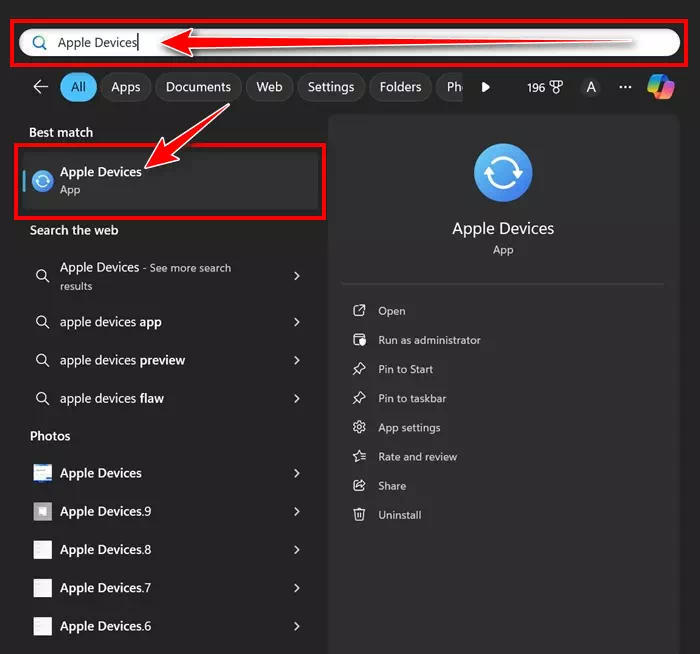The height and width of the screenshot is (654, 700).
Task: Open the three-dot more options menu
Action: (625, 87)
